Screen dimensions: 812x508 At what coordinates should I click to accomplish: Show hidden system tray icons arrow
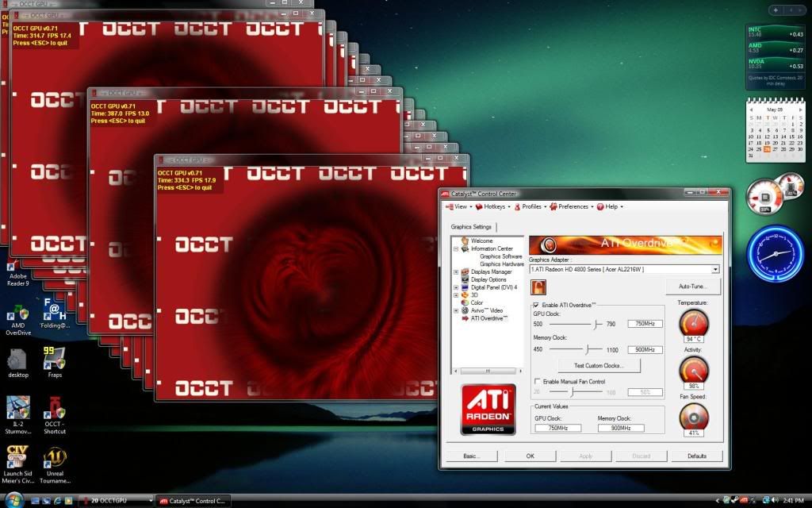[718, 501]
